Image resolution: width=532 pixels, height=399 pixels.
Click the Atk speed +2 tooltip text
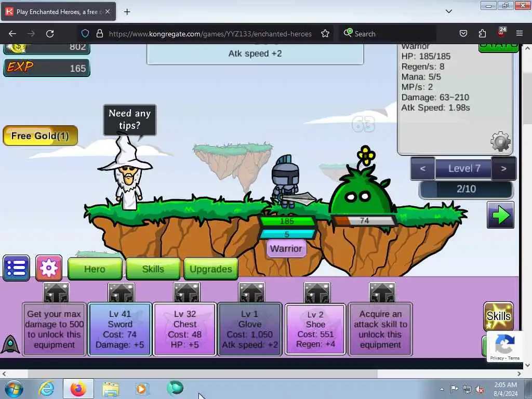pos(255,54)
